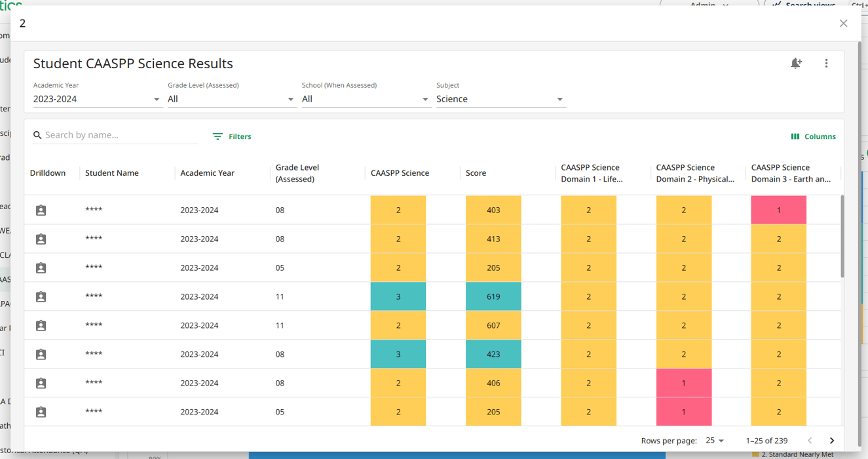Close the dialog with the X icon
Image resolution: width=868 pixels, height=459 pixels.
(x=843, y=24)
